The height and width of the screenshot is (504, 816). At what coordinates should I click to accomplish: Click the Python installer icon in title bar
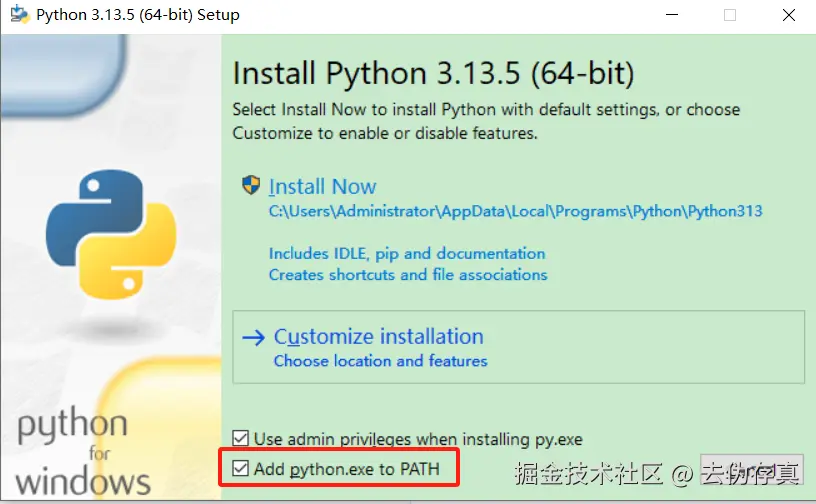tap(20, 14)
